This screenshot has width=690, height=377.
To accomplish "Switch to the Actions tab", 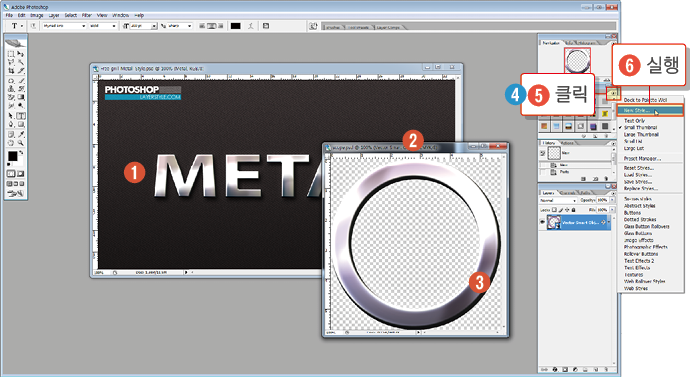I will (x=567, y=143).
